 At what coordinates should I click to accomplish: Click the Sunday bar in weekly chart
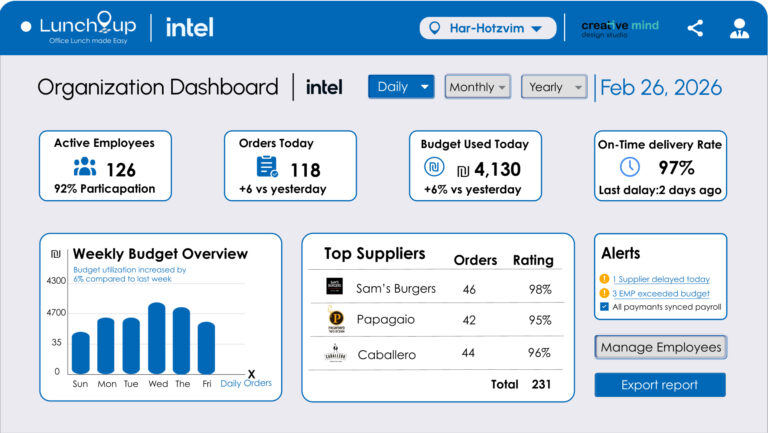pyautogui.click(x=81, y=353)
